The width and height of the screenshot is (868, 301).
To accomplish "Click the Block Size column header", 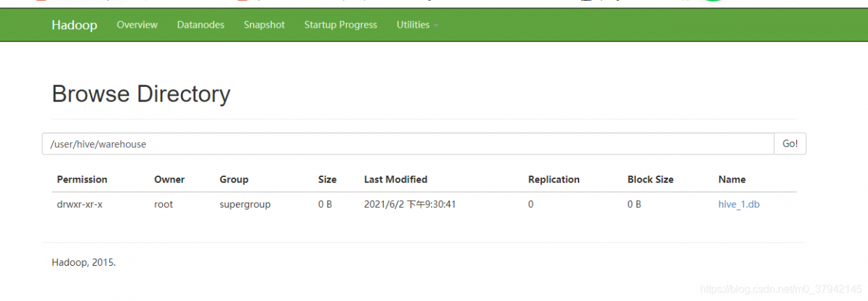I will pyautogui.click(x=650, y=180).
